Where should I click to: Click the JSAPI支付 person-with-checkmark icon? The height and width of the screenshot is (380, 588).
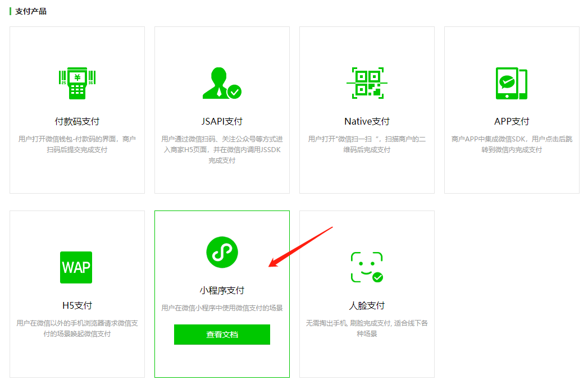(222, 83)
